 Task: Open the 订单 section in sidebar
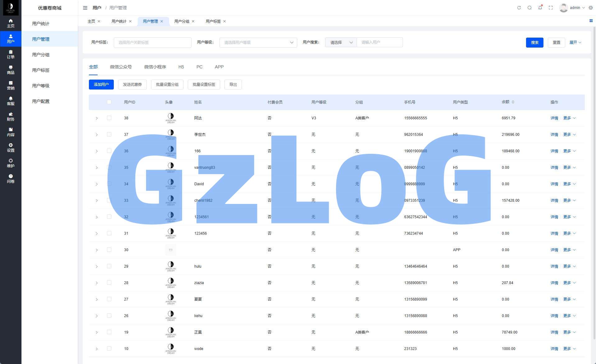(11, 54)
